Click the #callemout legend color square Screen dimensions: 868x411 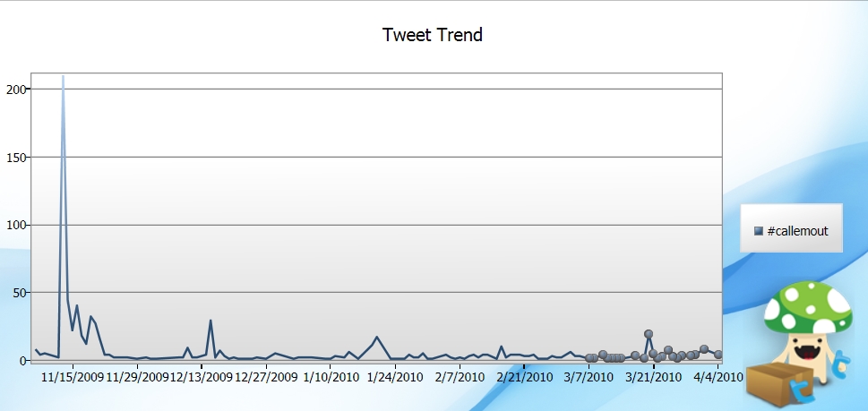pyautogui.click(x=759, y=231)
